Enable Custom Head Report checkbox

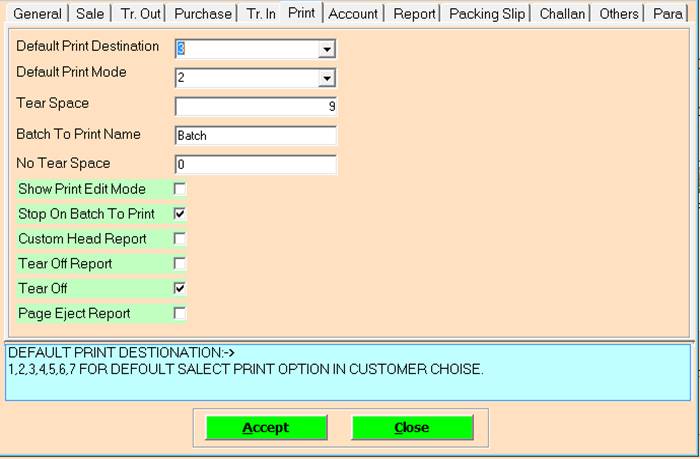(180, 238)
